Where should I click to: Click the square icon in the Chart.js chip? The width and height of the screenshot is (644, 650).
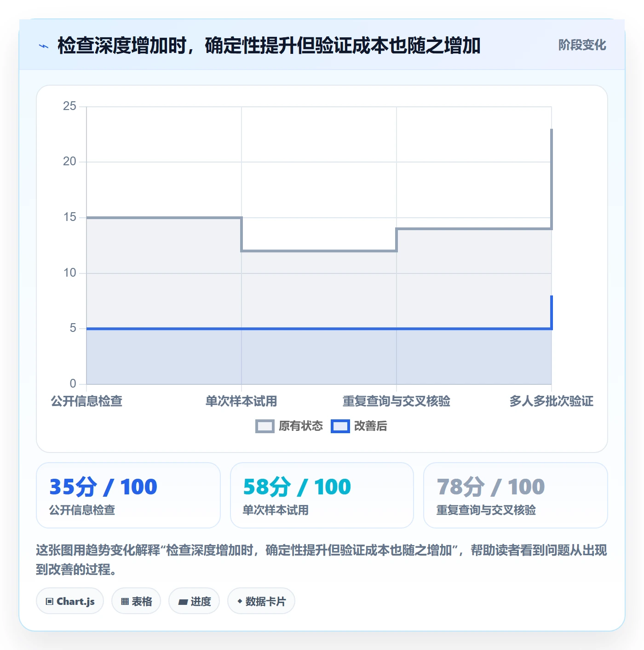pyautogui.click(x=50, y=601)
